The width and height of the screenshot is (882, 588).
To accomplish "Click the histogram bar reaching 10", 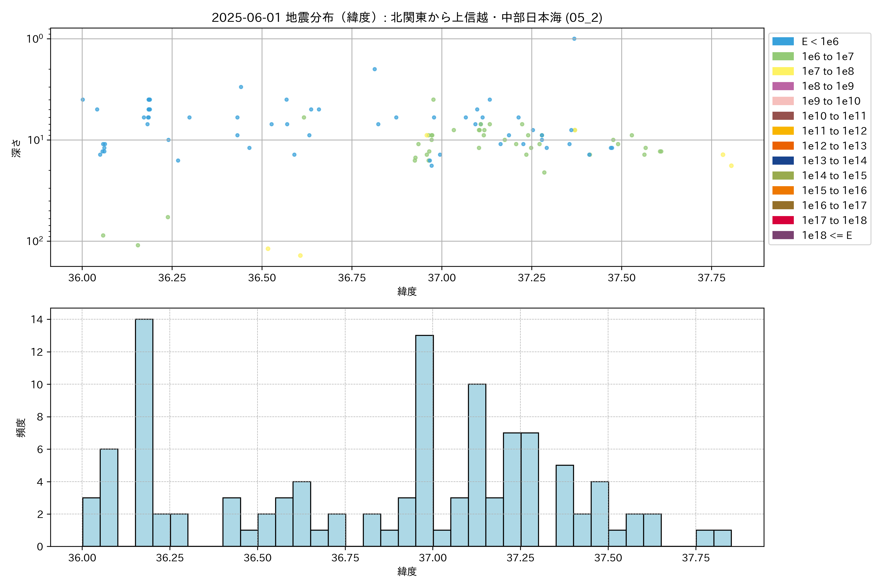I will tap(477, 465).
